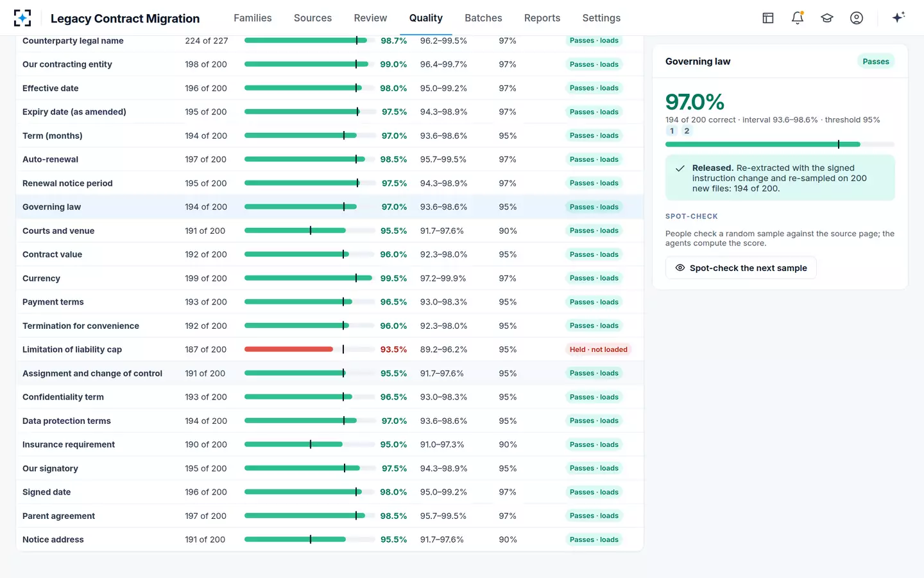
Task: Select sample round 1 chip
Action: point(672,131)
